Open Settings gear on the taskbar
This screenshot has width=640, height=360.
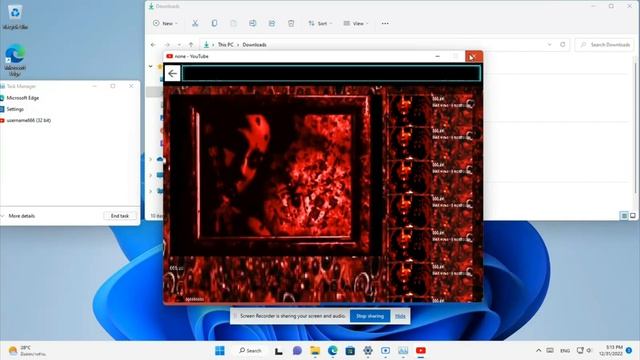[x=368, y=351]
